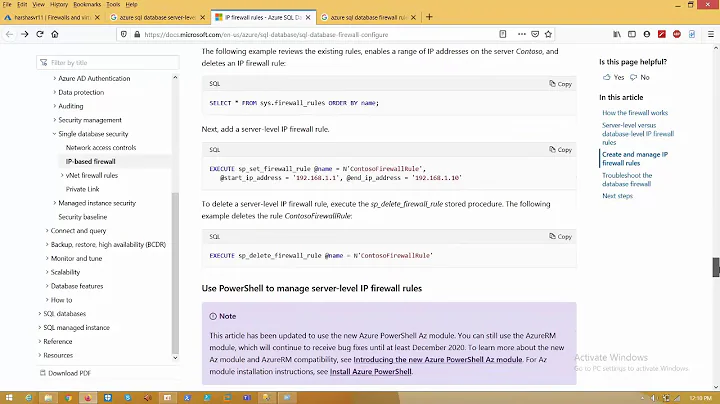This screenshot has width=720, height=404.
Task: Open the Bookmarks menu
Action: click(x=87, y=4)
